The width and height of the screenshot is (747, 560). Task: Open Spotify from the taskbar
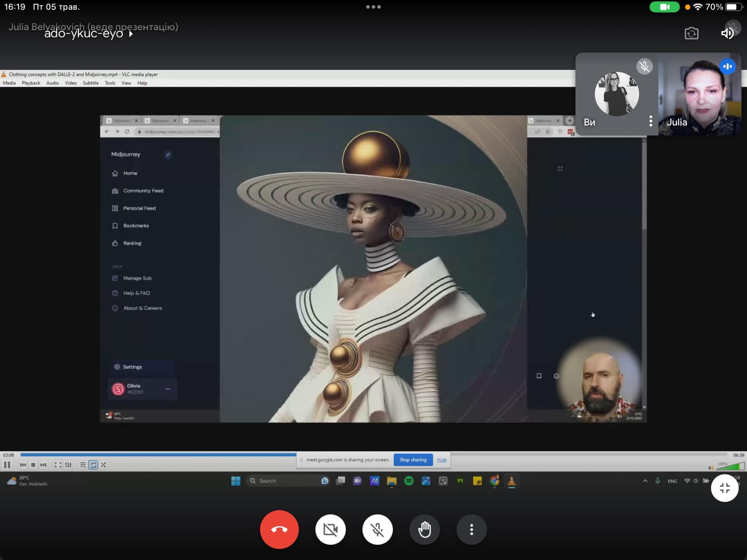pyautogui.click(x=409, y=481)
